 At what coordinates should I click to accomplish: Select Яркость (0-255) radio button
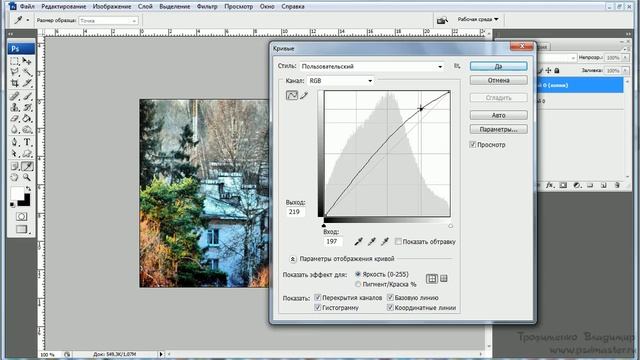coord(358,274)
